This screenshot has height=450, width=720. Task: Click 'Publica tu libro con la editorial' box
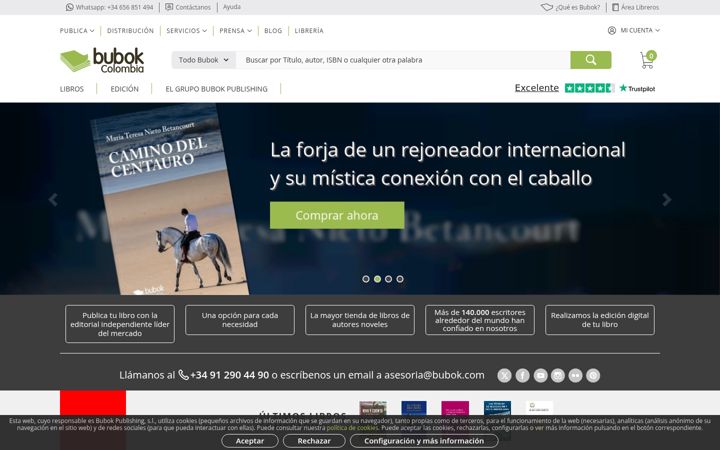click(x=120, y=324)
